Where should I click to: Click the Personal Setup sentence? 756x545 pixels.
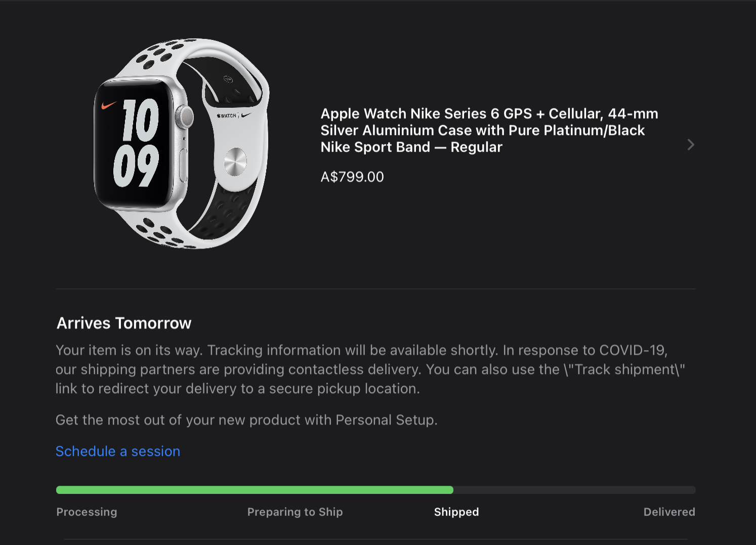tap(246, 420)
